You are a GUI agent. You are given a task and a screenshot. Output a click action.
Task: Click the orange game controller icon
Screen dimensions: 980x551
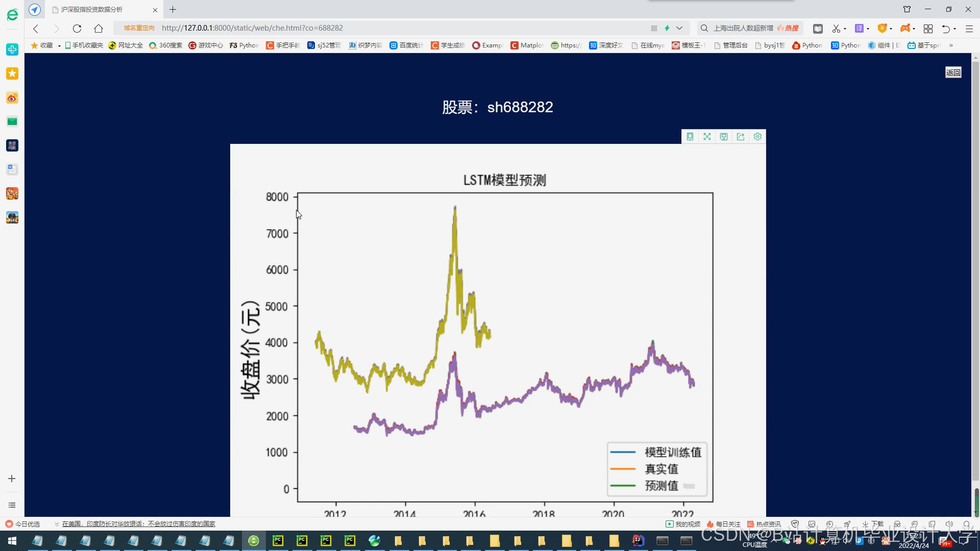(905, 29)
